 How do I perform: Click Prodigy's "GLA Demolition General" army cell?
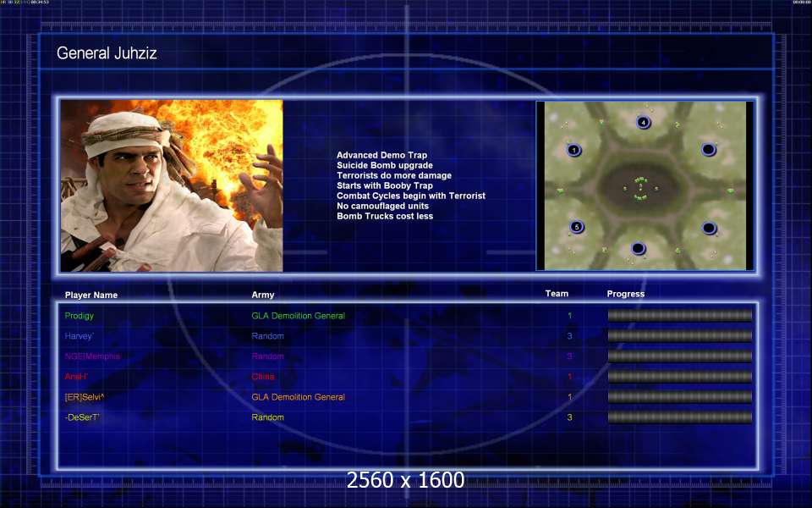coord(299,316)
